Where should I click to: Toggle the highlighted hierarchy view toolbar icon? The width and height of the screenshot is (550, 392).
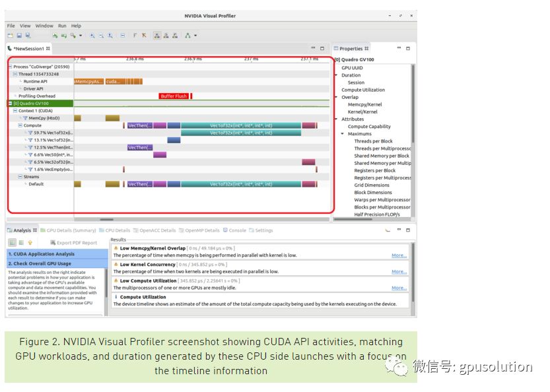156,36
